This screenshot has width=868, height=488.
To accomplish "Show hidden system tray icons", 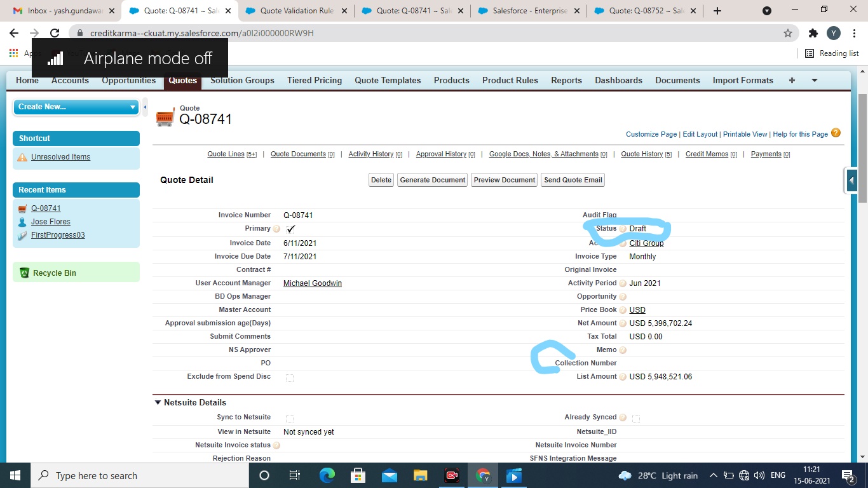I will click(713, 475).
